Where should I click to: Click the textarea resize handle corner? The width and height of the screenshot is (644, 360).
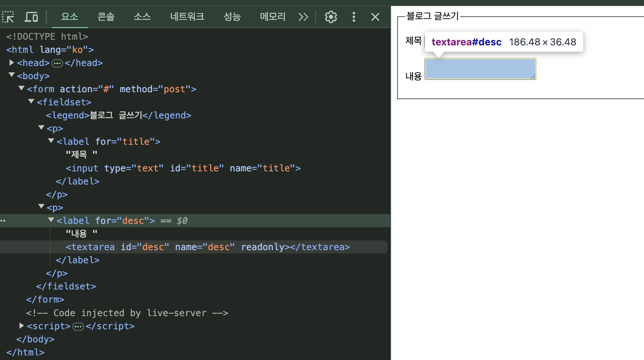(533, 76)
